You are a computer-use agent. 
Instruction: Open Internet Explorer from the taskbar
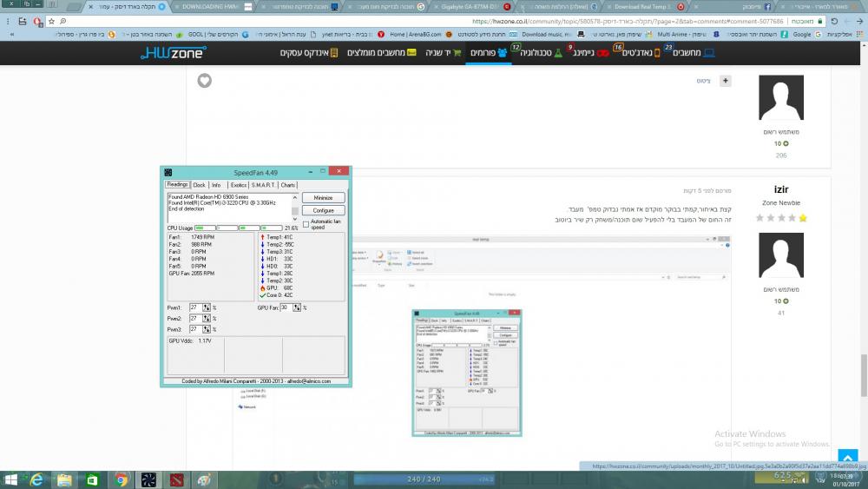coord(37,479)
